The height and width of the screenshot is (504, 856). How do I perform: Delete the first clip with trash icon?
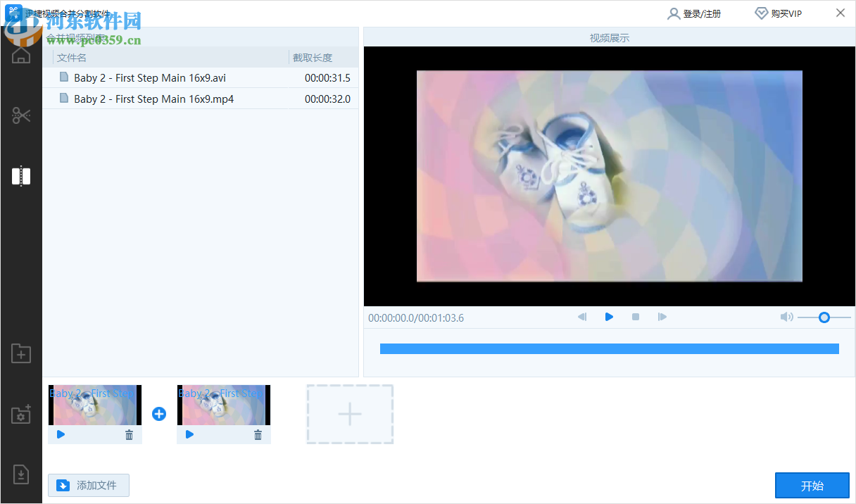point(129,435)
